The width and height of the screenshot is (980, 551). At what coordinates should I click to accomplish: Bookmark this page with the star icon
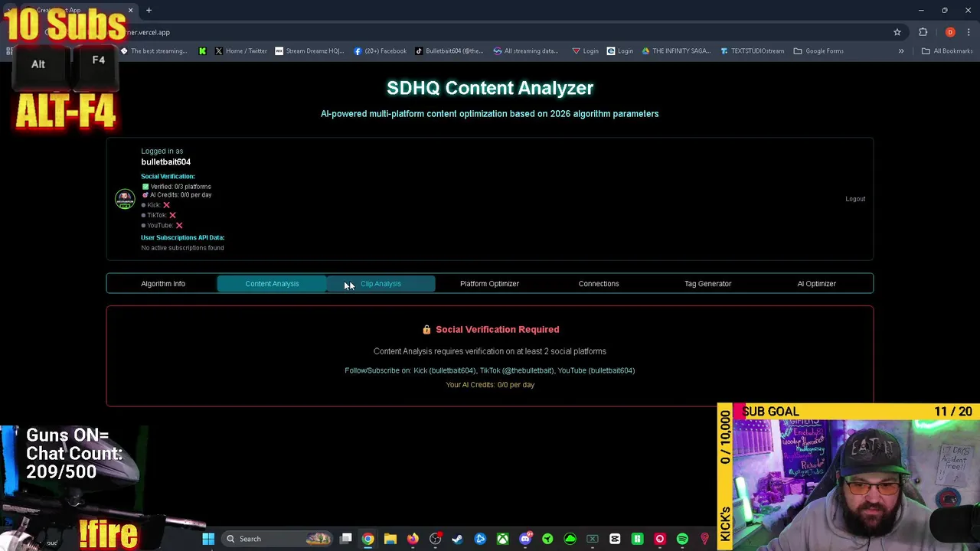pyautogui.click(x=897, y=32)
